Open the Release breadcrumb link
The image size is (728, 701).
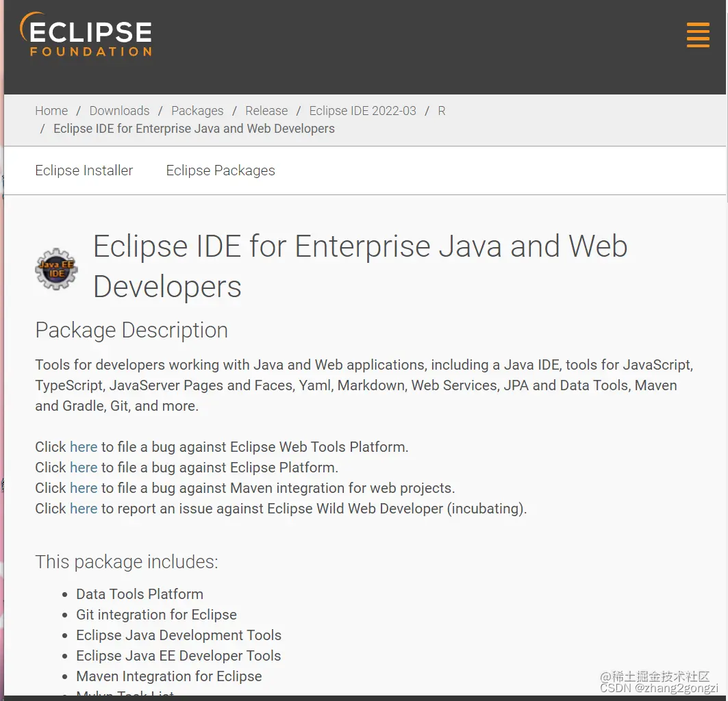point(266,110)
